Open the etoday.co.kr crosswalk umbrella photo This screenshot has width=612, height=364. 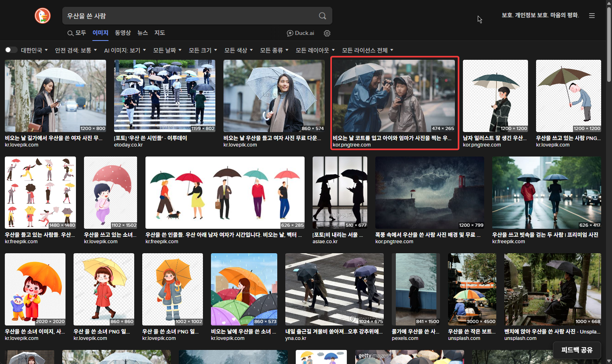pos(165,96)
